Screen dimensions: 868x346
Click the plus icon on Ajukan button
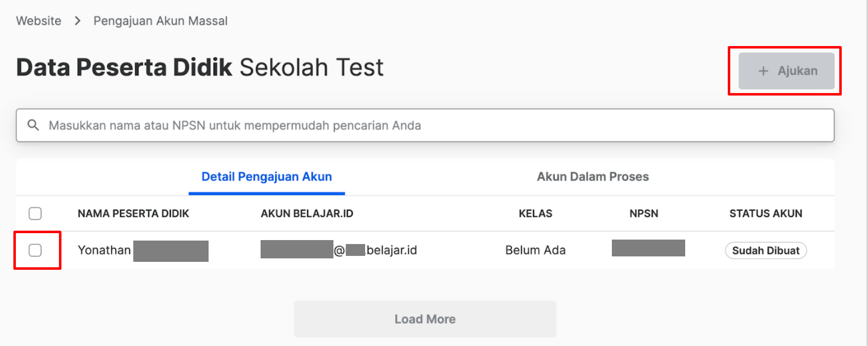point(763,71)
